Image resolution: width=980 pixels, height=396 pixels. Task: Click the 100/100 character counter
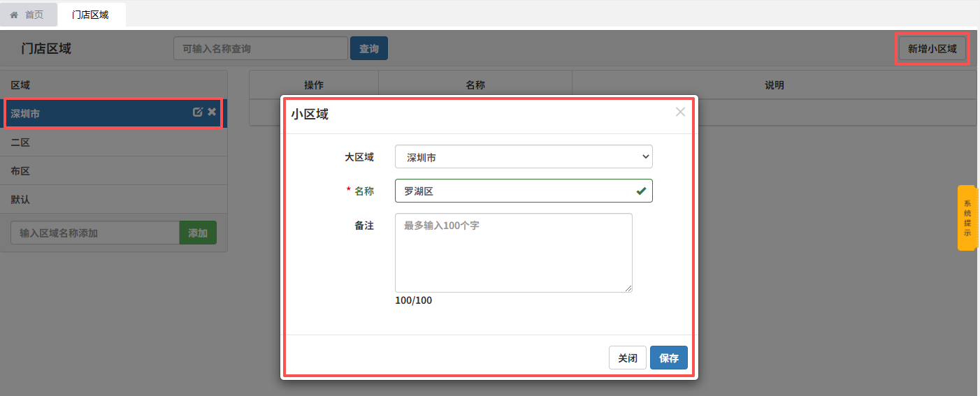(x=414, y=300)
